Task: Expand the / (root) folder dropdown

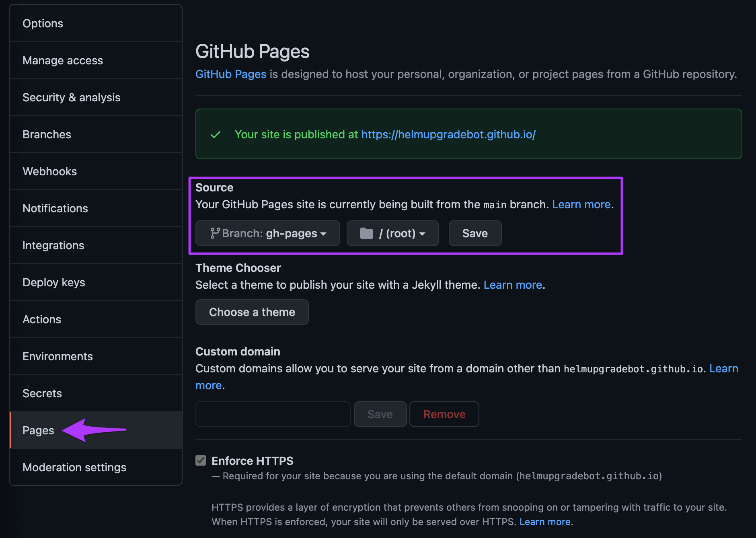Action: 392,233
